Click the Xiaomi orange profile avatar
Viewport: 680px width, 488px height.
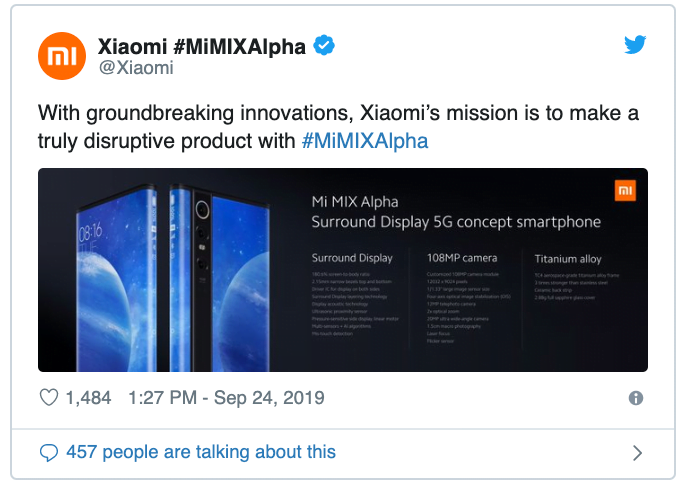point(62,56)
